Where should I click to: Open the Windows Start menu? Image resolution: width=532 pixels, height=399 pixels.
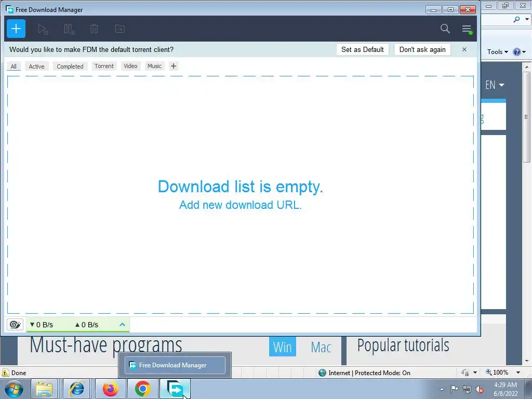[x=14, y=389]
